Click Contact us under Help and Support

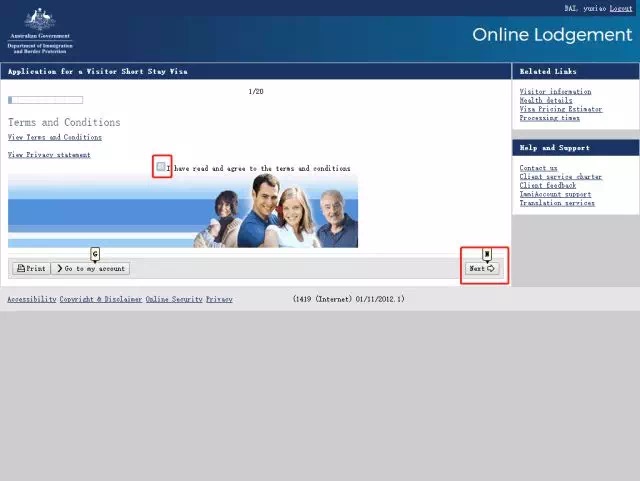[x=538, y=168]
